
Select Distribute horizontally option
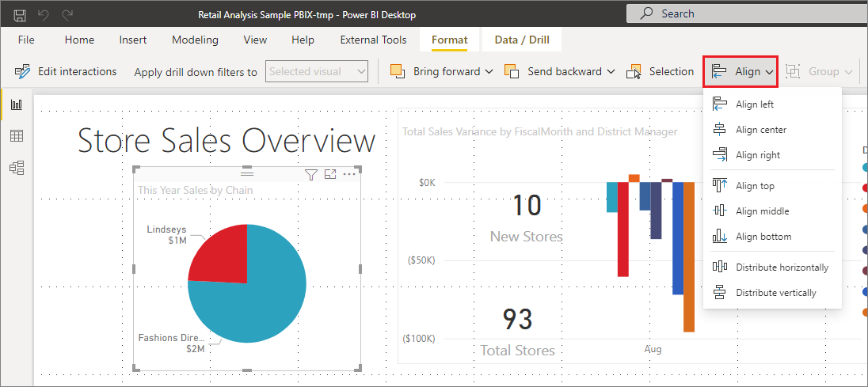tap(781, 267)
